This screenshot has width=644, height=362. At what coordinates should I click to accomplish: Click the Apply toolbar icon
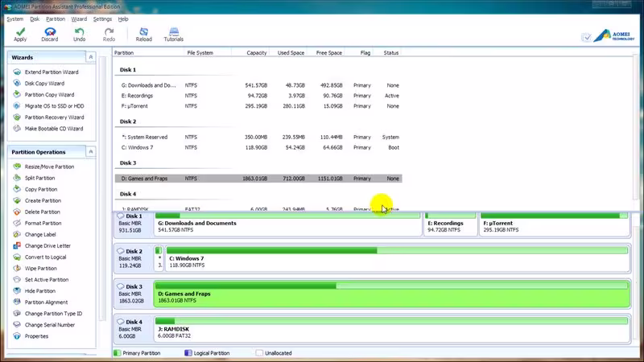coord(20,35)
